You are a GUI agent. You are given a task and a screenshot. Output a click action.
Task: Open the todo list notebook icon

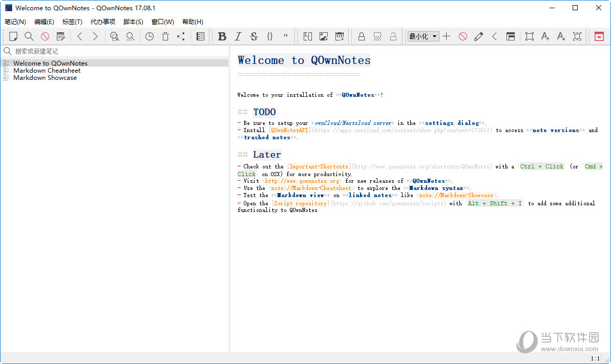(x=200, y=36)
